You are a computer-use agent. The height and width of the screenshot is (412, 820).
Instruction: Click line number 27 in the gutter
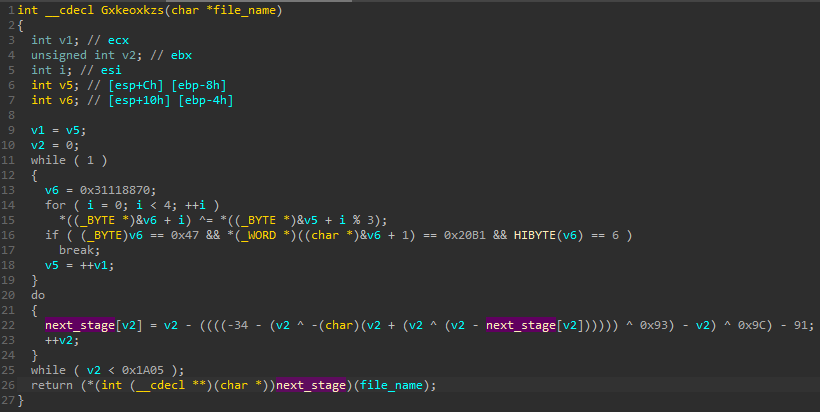[x=9, y=400]
